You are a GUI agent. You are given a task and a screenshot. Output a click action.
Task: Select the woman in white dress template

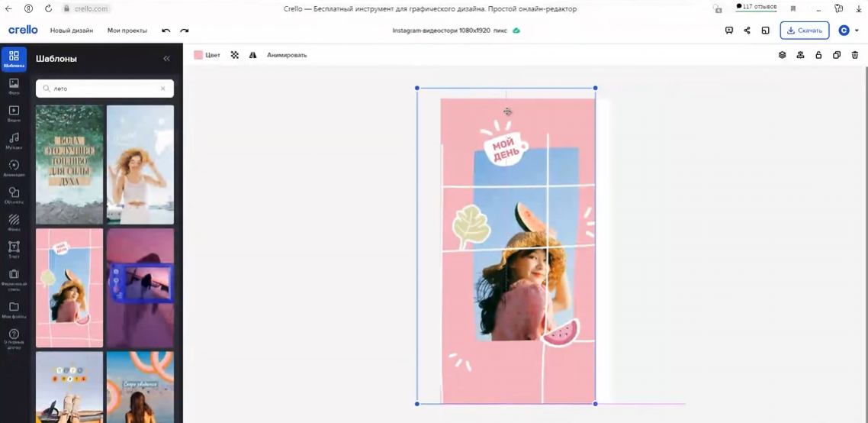pos(140,165)
